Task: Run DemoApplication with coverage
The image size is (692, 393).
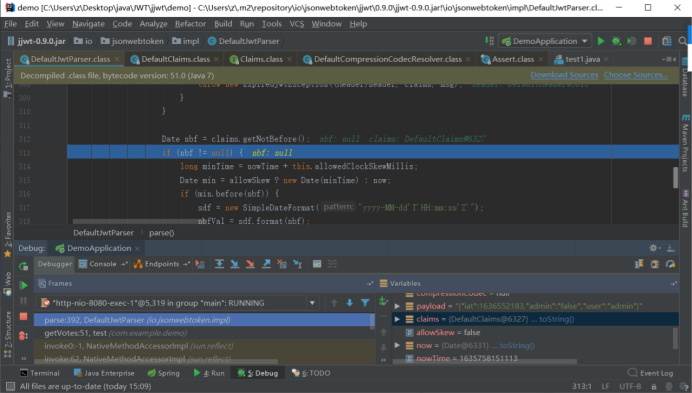Action: [632, 41]
